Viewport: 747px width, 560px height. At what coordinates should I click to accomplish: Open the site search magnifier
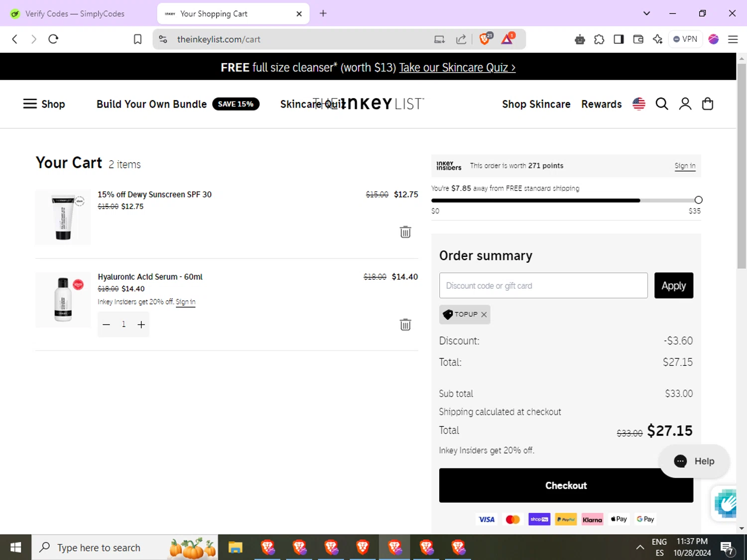tap(661, 104)
